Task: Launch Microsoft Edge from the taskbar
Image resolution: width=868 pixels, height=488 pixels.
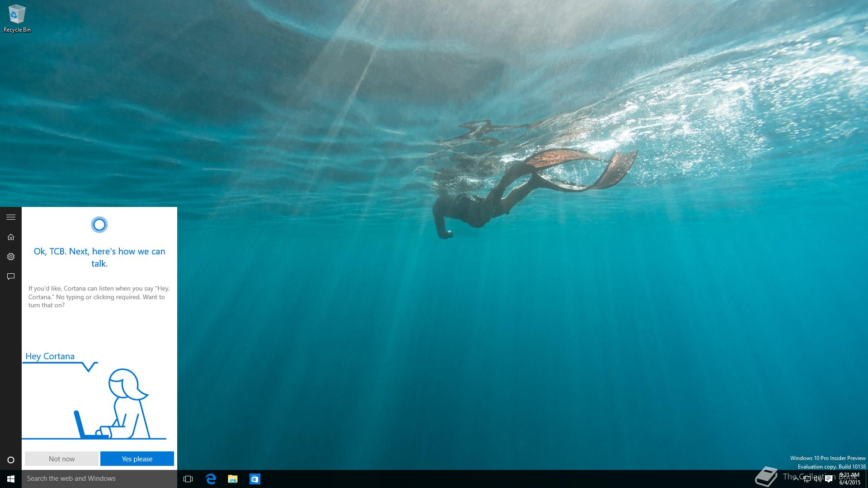Action: pos(211,479)
